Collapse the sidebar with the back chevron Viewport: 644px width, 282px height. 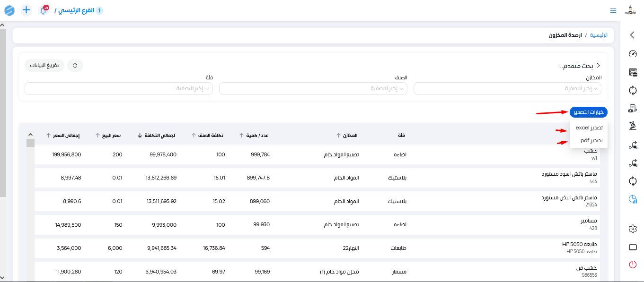point(633,35)
